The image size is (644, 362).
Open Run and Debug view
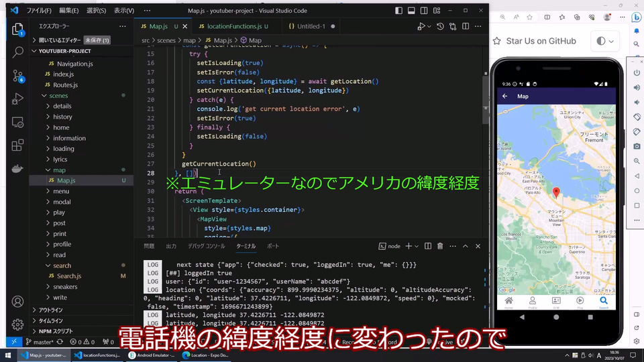pos(17,99)
